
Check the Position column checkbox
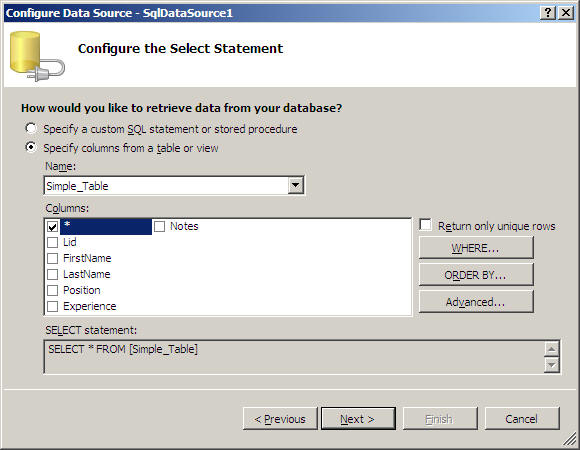point(53,290)
